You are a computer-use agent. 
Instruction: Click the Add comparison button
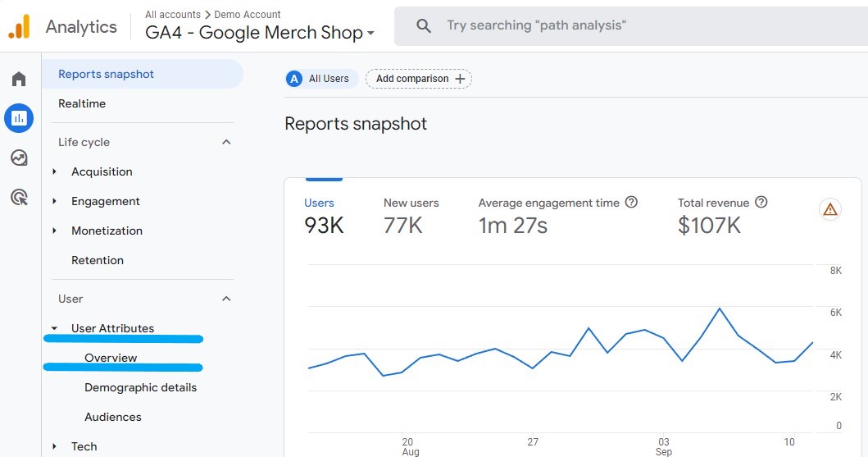pyautogui.click(x=419, y=79)
